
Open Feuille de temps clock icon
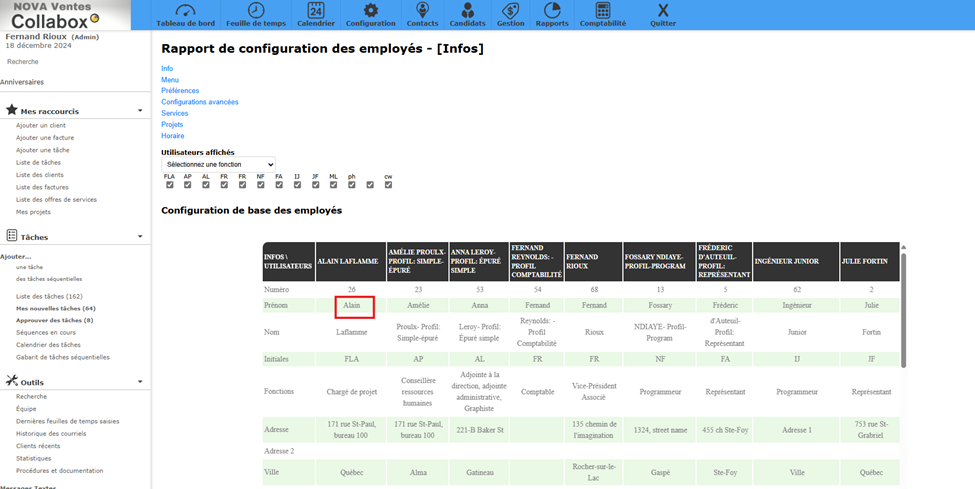(256, 14)
